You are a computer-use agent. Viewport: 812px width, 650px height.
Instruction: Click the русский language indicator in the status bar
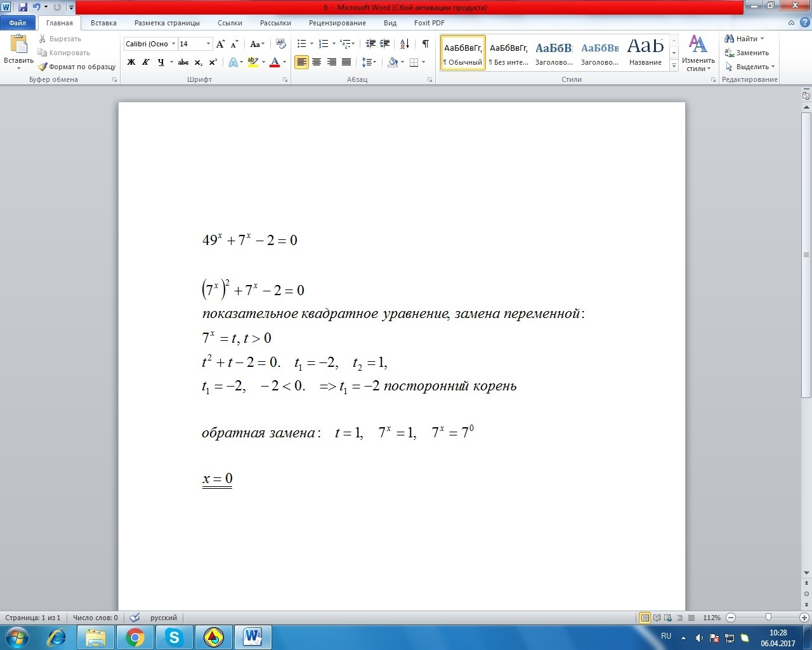(x=164, y=618)
